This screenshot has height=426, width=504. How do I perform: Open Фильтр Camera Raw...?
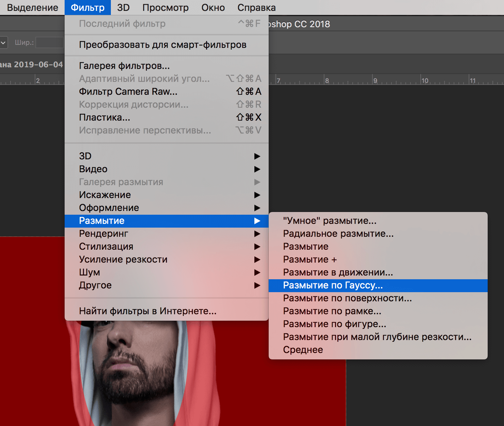(x=167, y=92)
